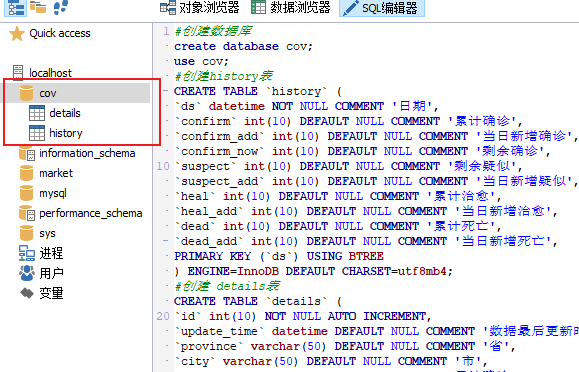
Task: Click the localhost server icon
Action: [x=18, y=73]
